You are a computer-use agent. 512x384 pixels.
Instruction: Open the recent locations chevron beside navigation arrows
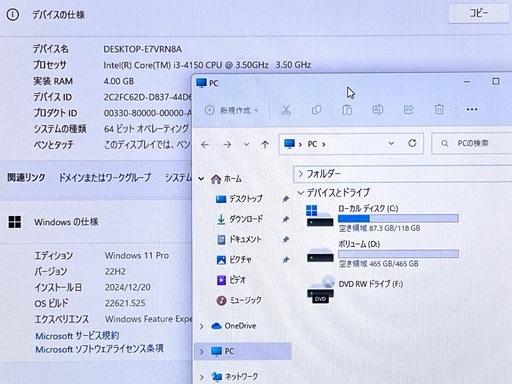(246, 145)
